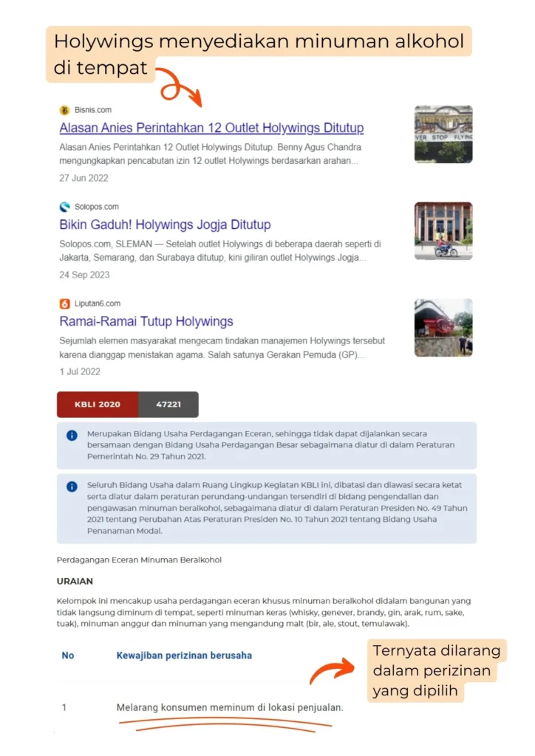Click the KBLI 2020 red badge
The width and height of the screenshot is (535, 756).
pyautogui.click(x=98, y=405)
